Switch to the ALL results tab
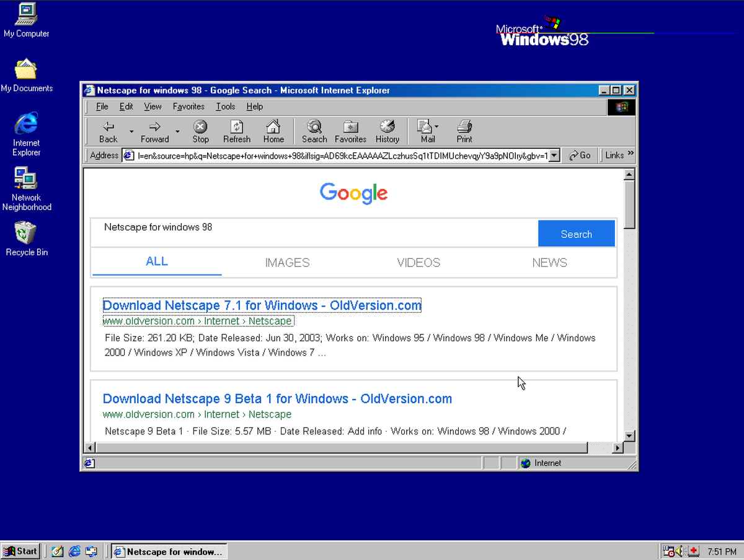The height and width of the screenshot is (560, 744). 157,261
